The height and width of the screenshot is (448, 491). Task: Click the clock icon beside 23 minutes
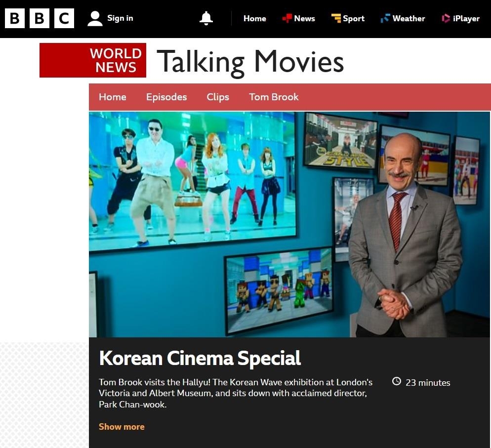[396, 381]
